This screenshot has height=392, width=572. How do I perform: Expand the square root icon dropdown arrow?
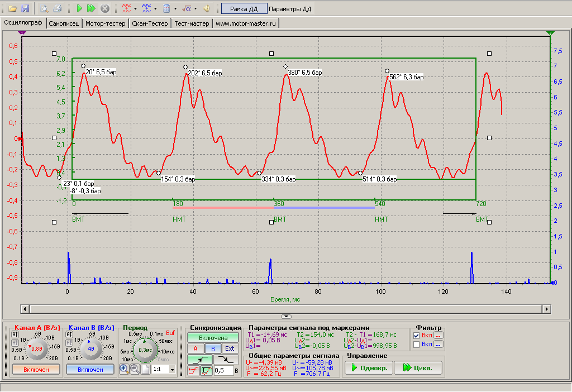click(x=196, y=8)
